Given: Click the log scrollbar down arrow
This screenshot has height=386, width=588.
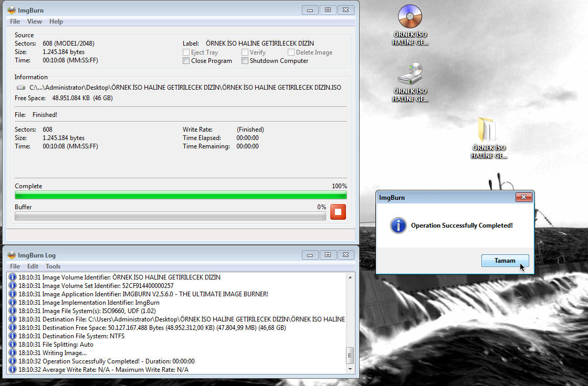Looking at the screenshot, I should pos(350,369).
